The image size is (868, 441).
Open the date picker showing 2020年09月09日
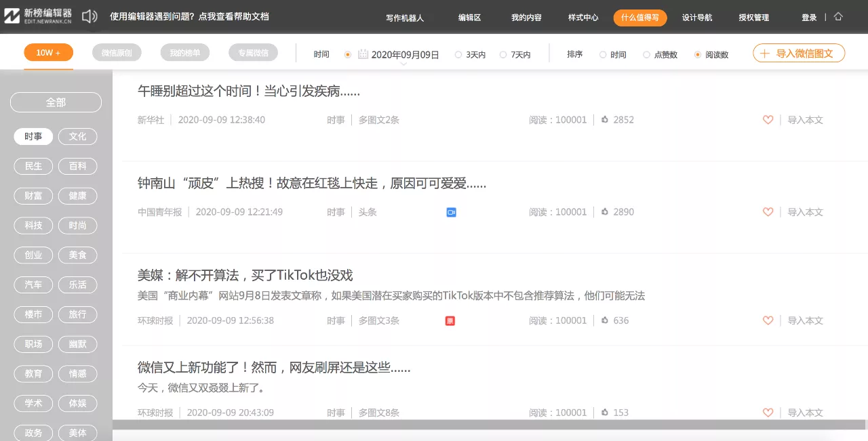[405, 55]
